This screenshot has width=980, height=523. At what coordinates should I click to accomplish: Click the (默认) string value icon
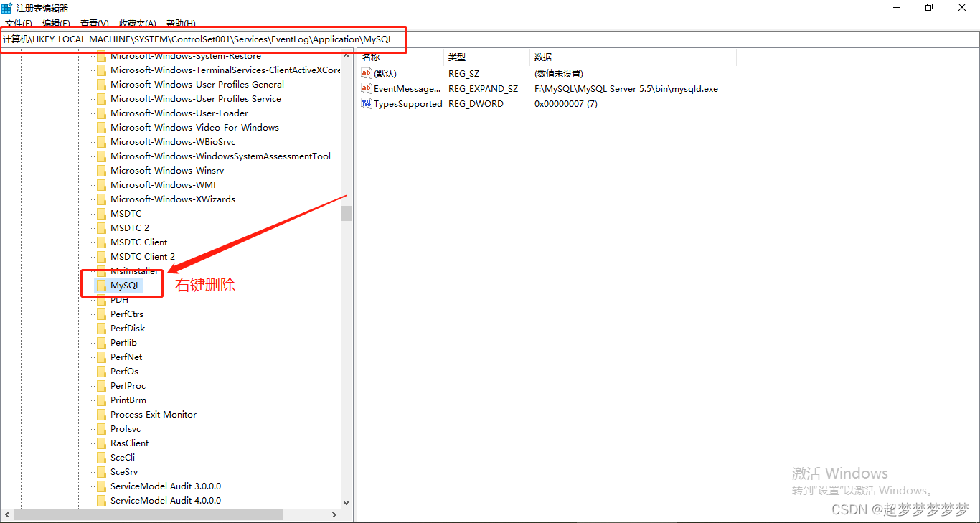(367, 73)
